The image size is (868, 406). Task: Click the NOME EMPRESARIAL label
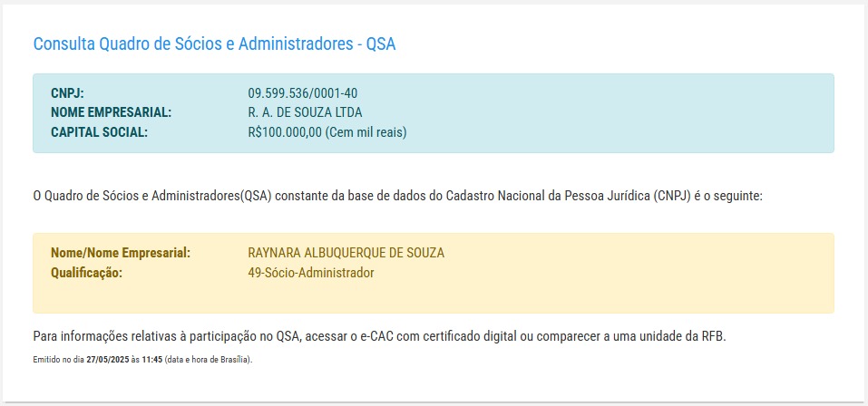112,112
